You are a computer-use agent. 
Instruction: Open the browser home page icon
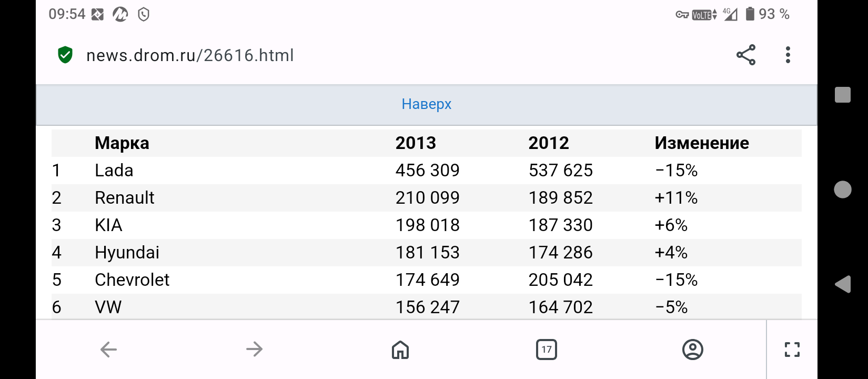click(x=400, y=350)
